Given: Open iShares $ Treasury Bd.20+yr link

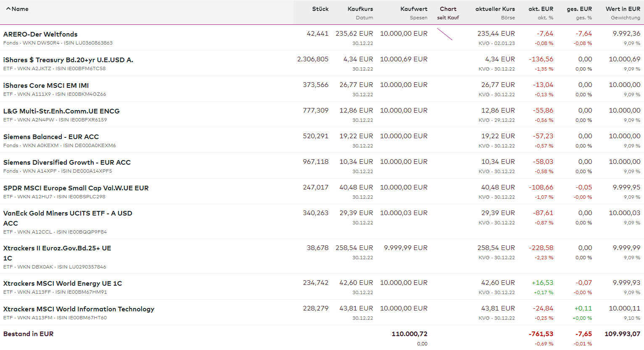Looking at the screenshot, I should point(68,60).
